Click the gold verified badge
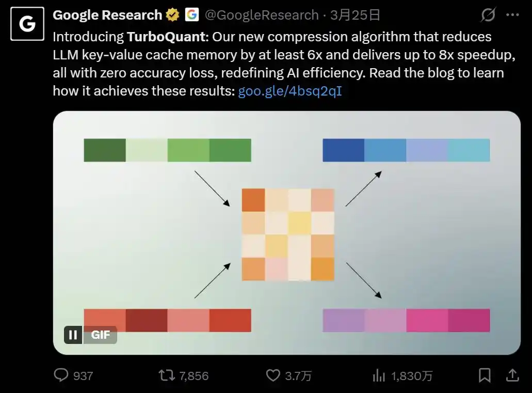The width and height of the screenshot is (532, 393). point(172,15)
